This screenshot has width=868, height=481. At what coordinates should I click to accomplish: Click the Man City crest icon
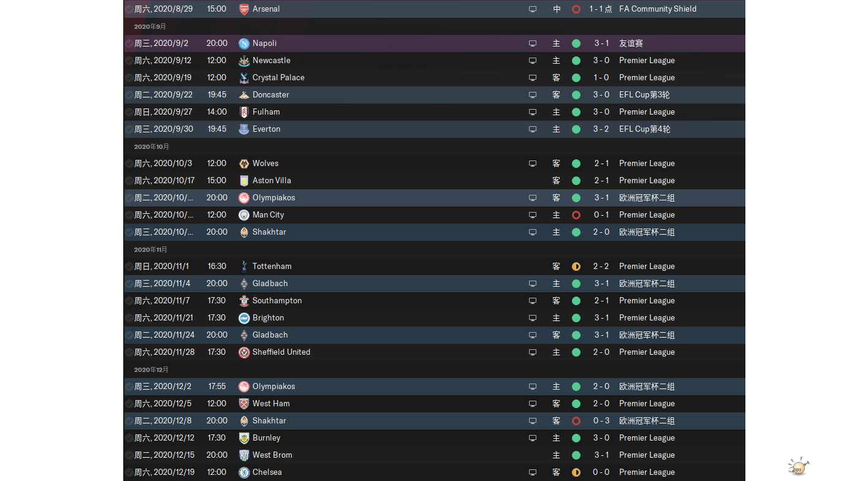[x=244, y=215]
